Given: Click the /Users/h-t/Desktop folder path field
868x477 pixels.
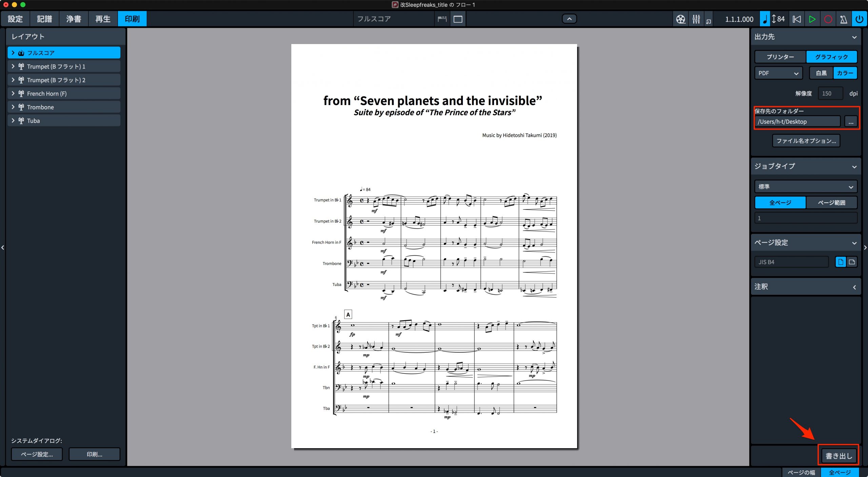Looking at the screenshot, I should coord(797,122).
